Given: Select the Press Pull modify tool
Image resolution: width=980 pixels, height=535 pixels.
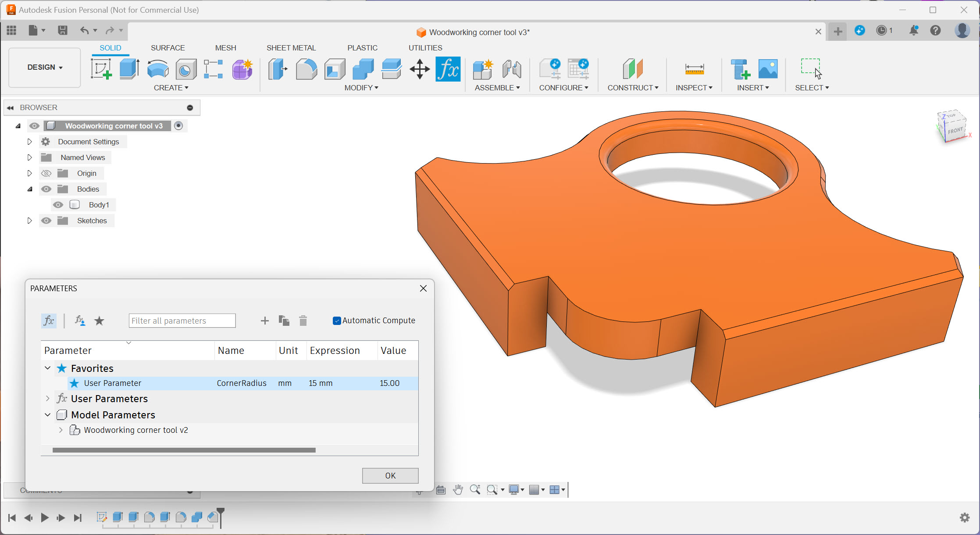Looking at the screenshot, I should click(278, 69).
